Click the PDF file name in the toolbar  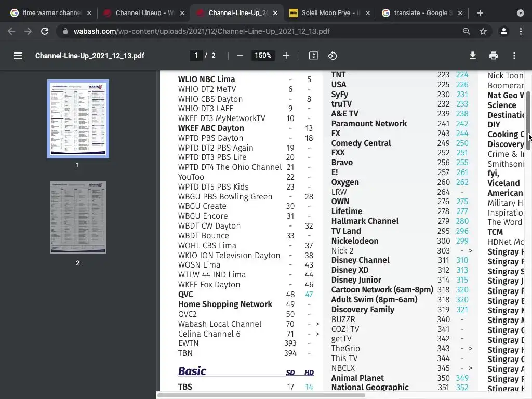pyautogui.click(x=89, y=56)
